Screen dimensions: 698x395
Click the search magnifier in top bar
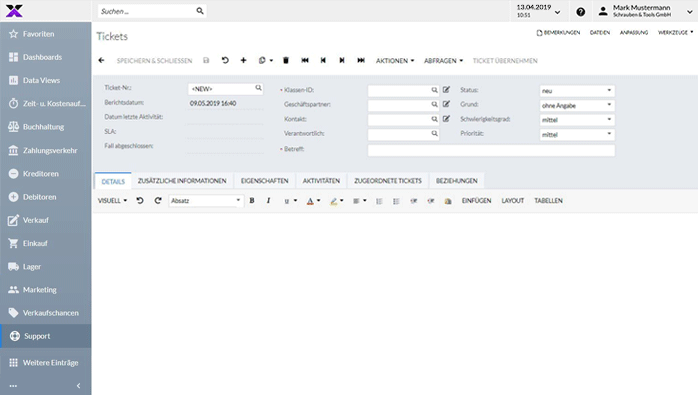[x=200, y=11]
